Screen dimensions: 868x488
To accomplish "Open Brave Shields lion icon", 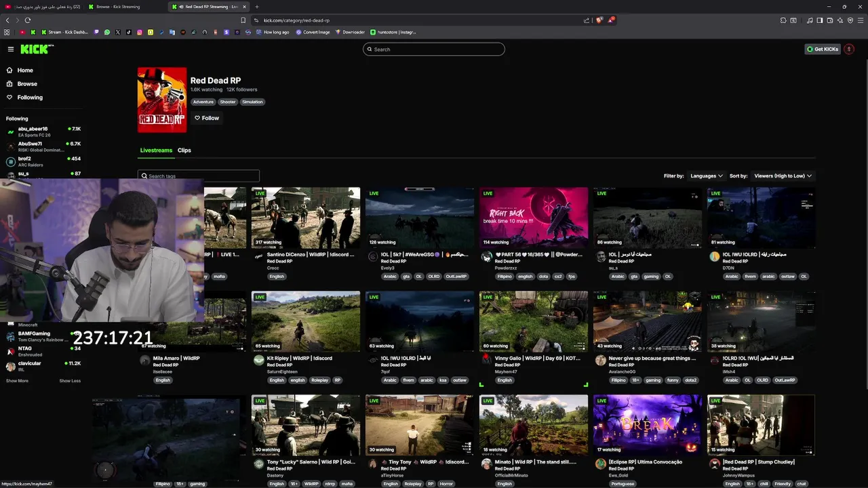I will [x=599, y=20].
